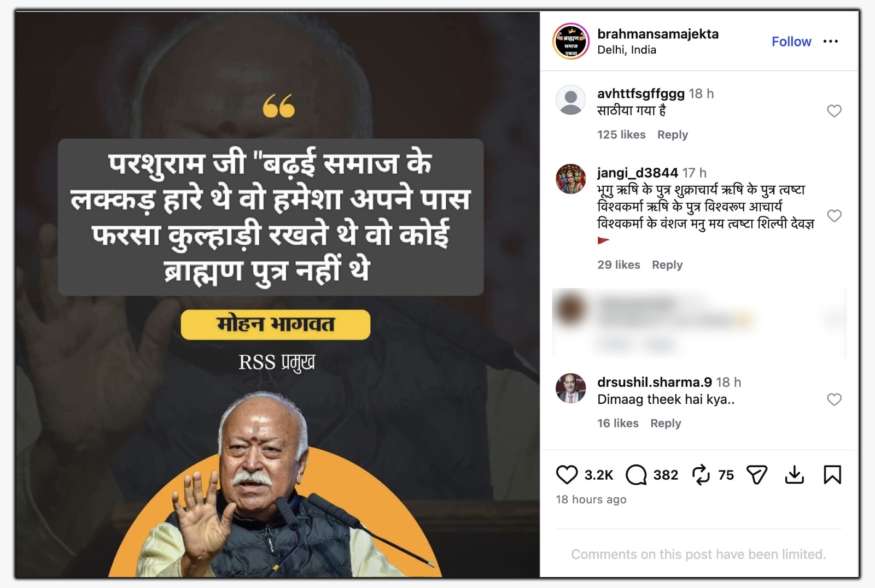This screenshot has width=875, height=588.
Task: Like drsushil.sharma.9's comment heart
Action: 834,399
